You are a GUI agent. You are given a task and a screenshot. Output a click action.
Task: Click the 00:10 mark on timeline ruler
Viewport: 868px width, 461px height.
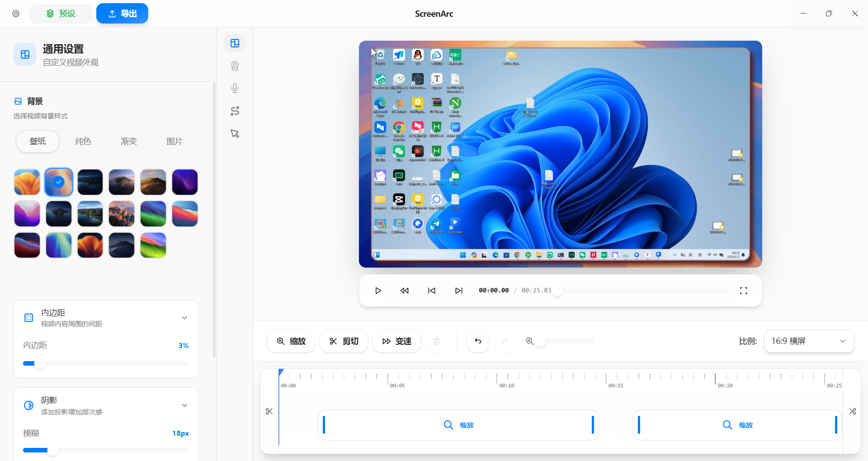pyautogui.click(x=506, y=386)
